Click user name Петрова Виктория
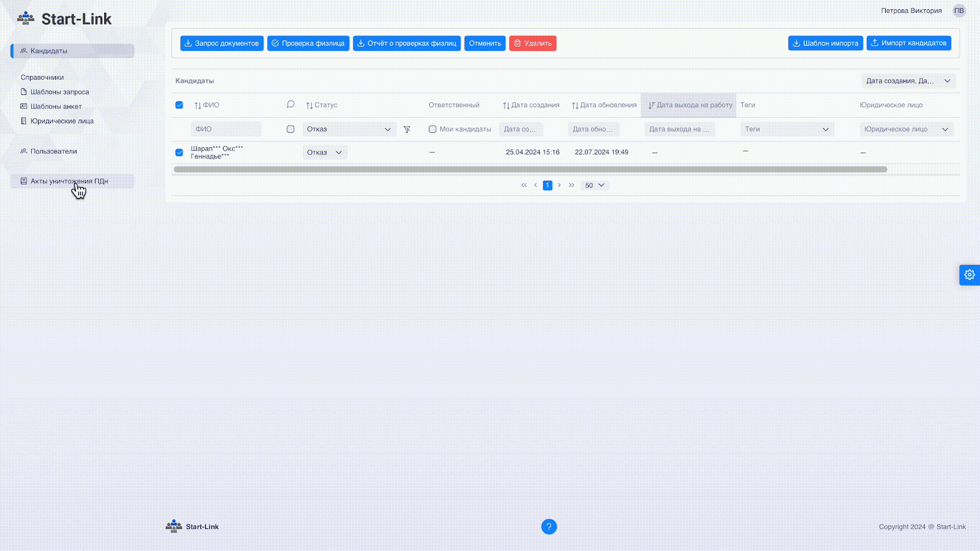The width and height of the screenshot is (980, 551). pos(911,11)
